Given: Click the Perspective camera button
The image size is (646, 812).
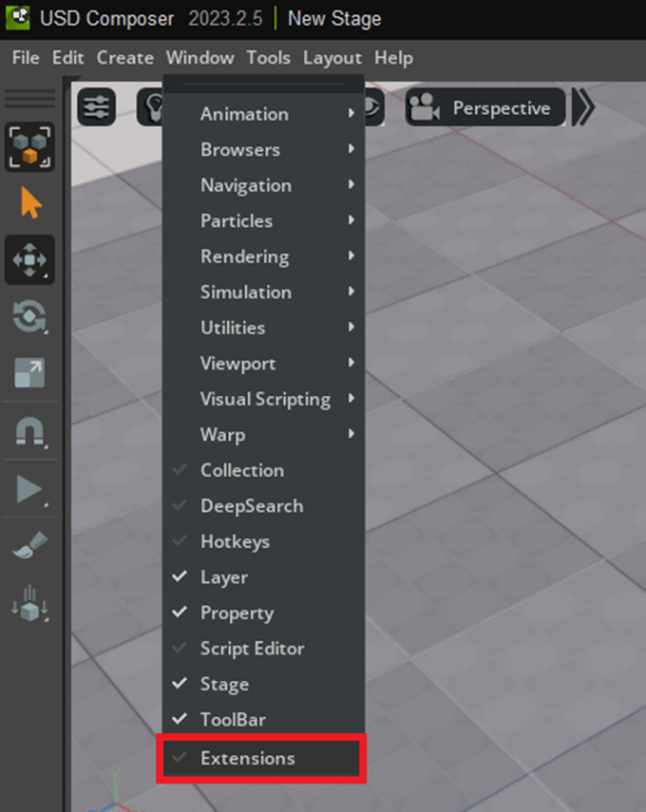Looking at the screenshot, I should tap(485, 108).
